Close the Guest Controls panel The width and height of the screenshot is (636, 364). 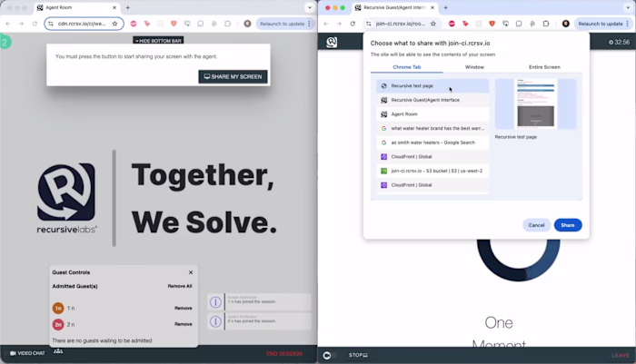click(191, 272)
